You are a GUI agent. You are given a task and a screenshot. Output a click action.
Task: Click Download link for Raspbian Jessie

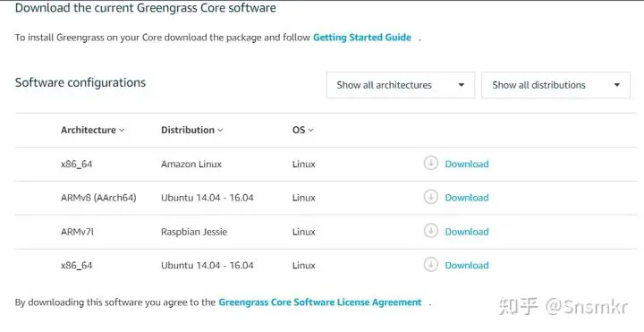click(x=467, y=232)
